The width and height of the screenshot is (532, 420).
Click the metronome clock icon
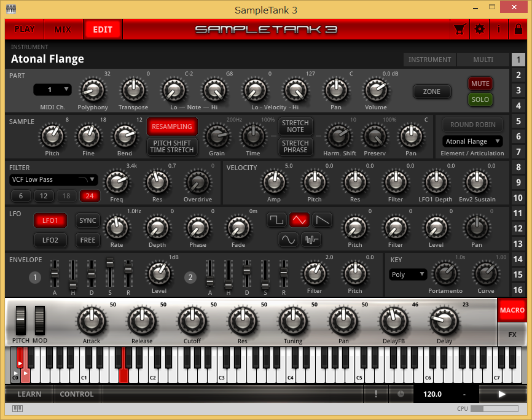[401, 394]
